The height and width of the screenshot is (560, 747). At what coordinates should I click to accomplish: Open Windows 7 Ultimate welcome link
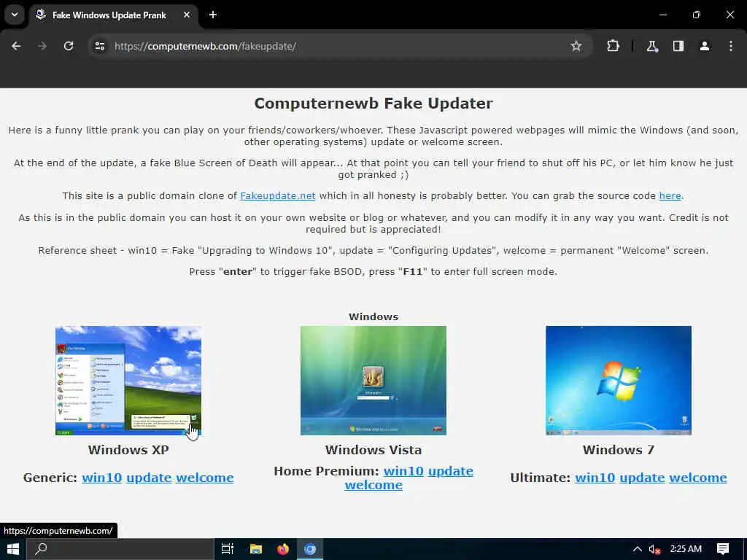pos(698,478)
